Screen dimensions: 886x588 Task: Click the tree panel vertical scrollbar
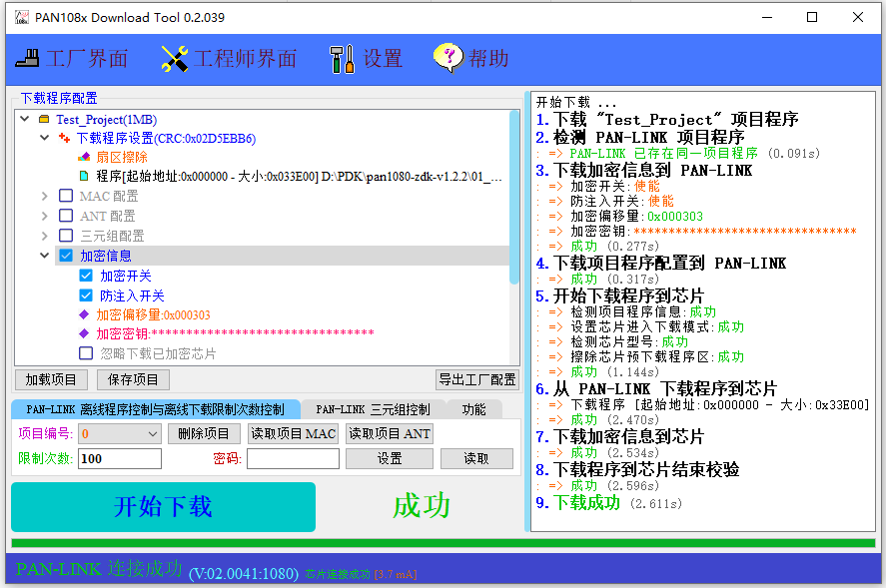tap(514, 198)
